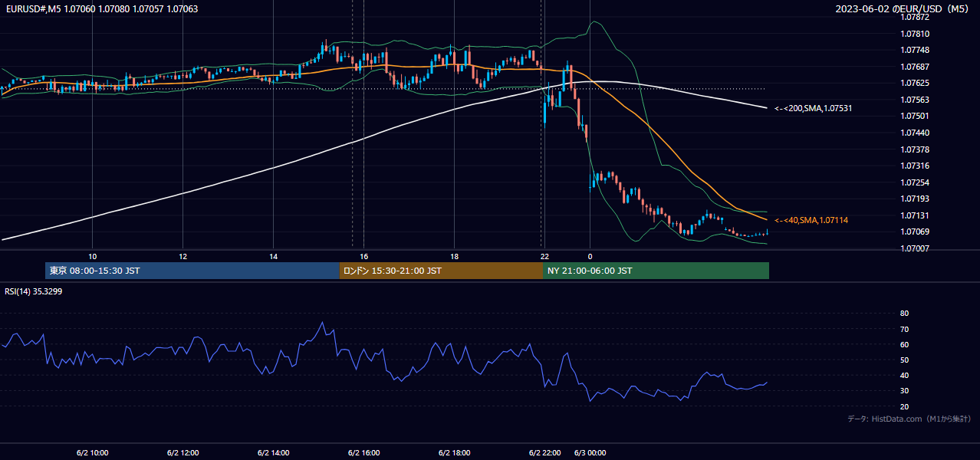Click RSI scale value 80
Viewport: 980px width, 460px height.
[x=905, y=314]
